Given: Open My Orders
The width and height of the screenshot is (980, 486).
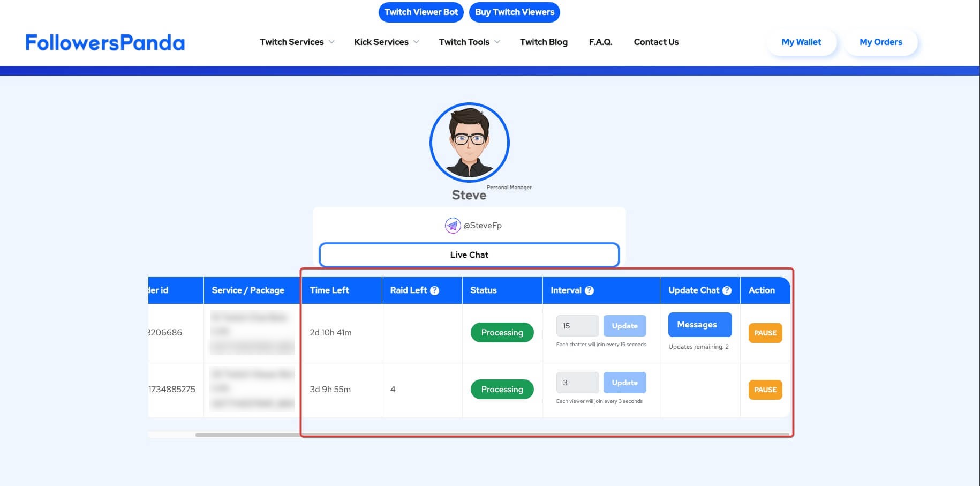Looking at the screenshot, I should [x=881, y=42].
